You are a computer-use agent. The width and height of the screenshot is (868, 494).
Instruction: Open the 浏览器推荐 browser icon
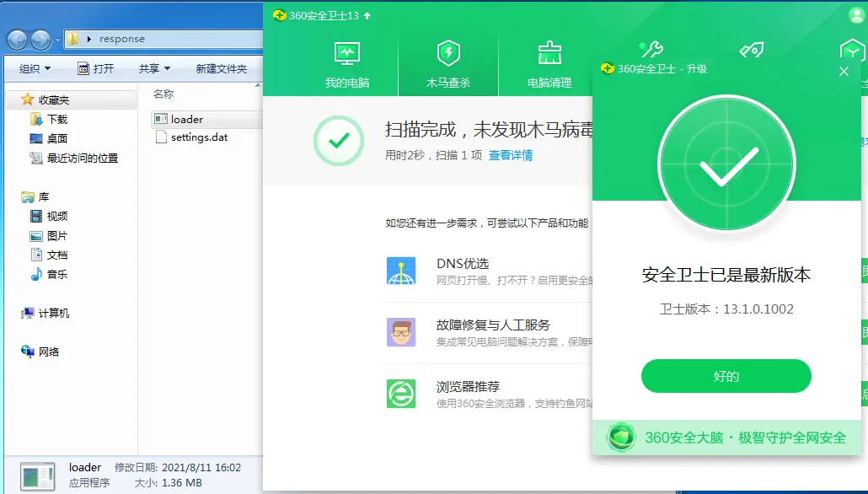pyautogui.click(x=401, y=394)
